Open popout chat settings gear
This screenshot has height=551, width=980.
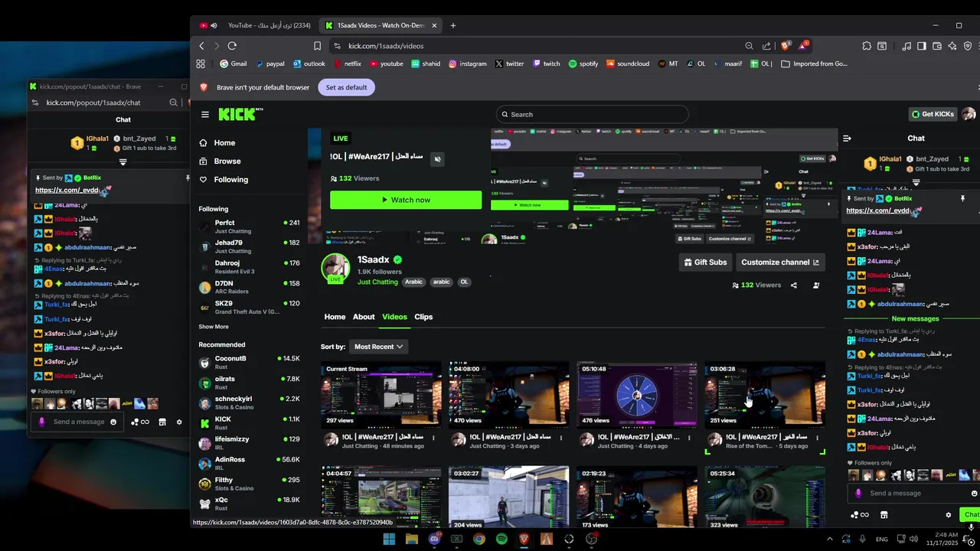pyautogui.click(x=179, y=422)
